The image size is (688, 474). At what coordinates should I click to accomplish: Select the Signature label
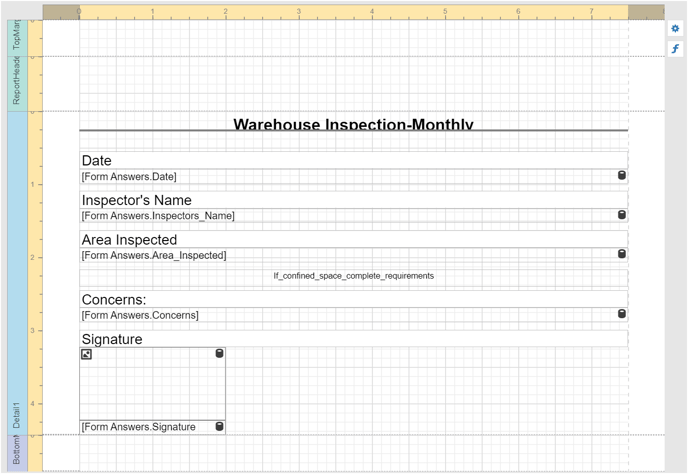[354, 339]
